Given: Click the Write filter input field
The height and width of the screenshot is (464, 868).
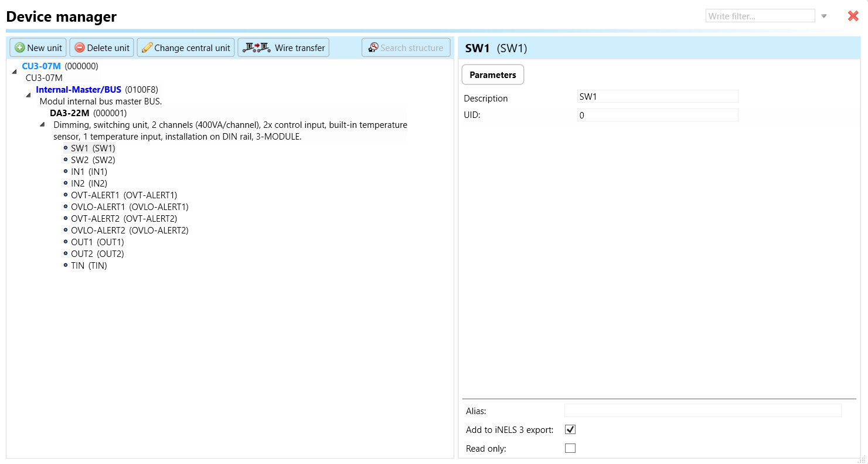Looking at the screenshot, I should click(x=760, y=16).
